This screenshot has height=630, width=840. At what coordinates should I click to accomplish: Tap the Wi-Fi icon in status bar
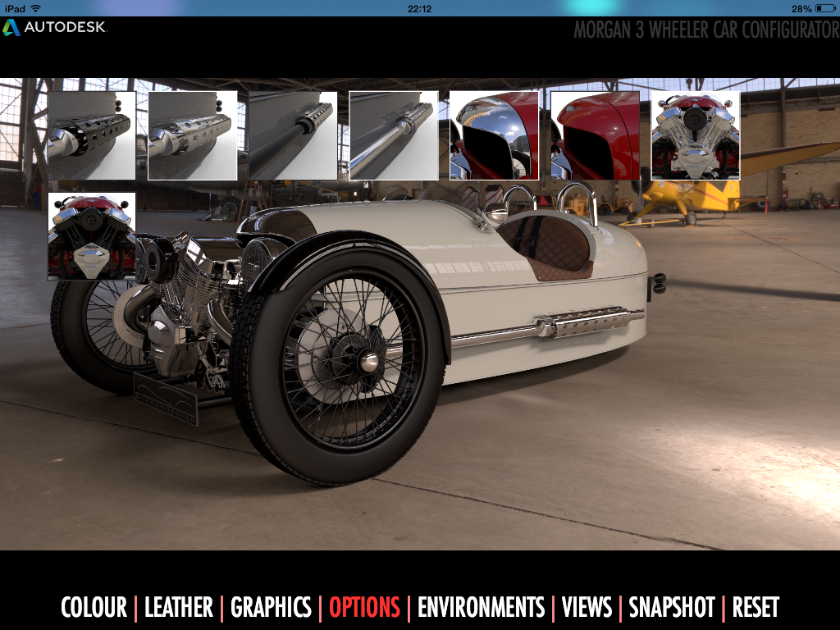pos(35,8)
